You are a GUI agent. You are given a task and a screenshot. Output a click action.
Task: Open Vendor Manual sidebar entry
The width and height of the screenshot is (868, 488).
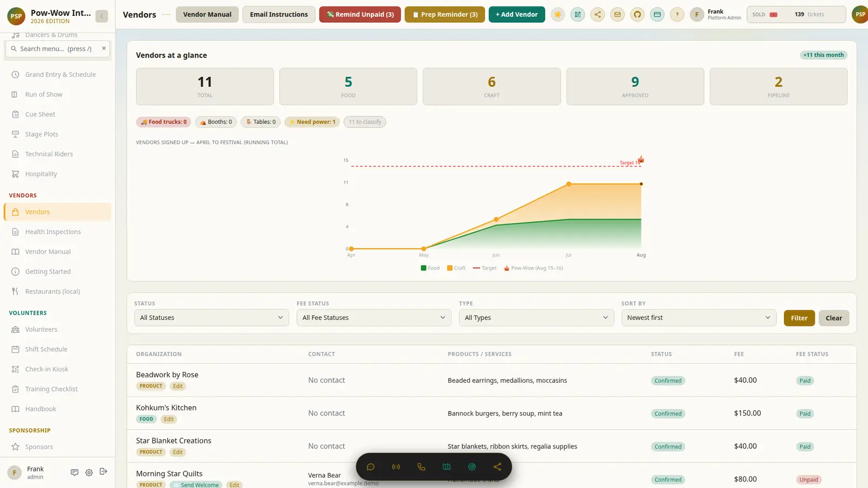pyautogui.click(x=58, y=252)
